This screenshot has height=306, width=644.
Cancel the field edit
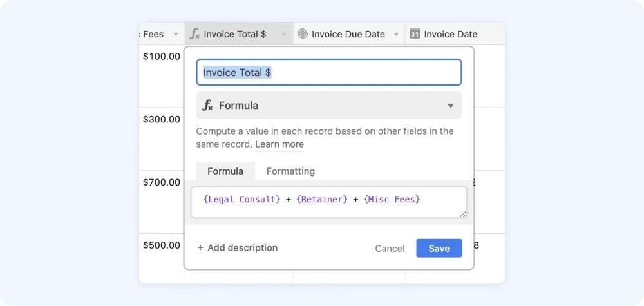(x=390, y=249)
